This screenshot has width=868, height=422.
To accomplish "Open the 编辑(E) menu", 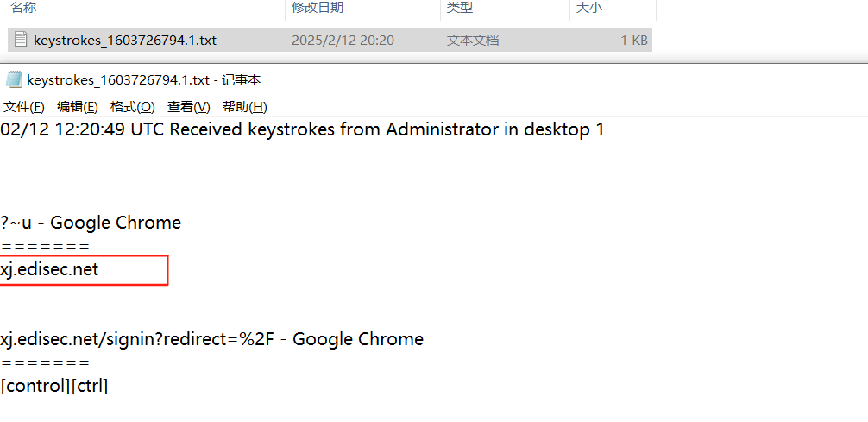I will 77,107.
